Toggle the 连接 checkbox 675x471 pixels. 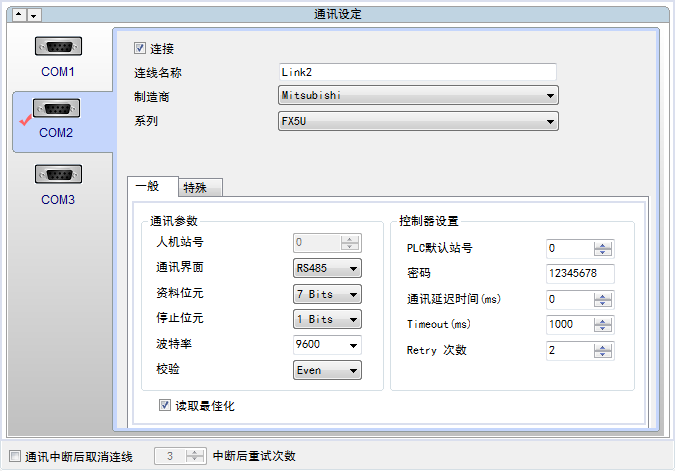(140, 48)
